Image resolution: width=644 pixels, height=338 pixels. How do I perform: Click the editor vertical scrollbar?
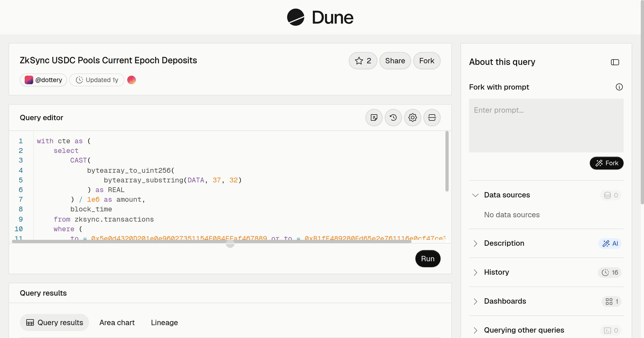pos(447,161)
